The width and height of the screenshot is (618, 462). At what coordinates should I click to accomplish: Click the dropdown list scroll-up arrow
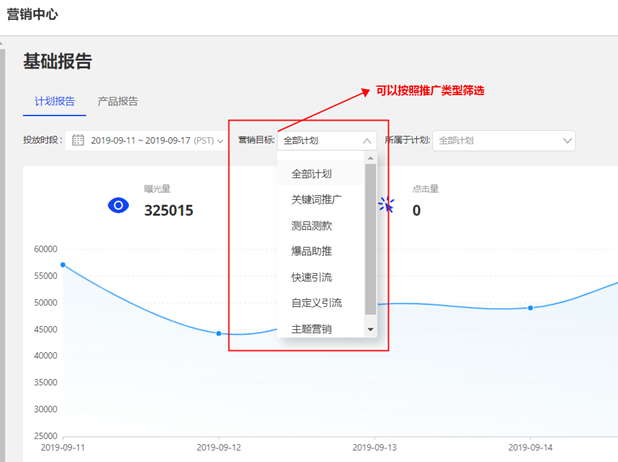[371, 158]
